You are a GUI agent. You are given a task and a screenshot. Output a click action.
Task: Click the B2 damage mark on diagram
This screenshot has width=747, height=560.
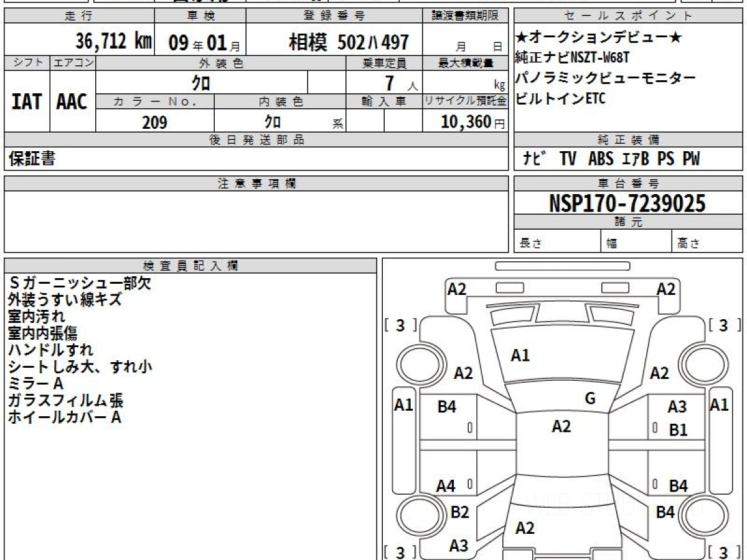tap(459, 512)
